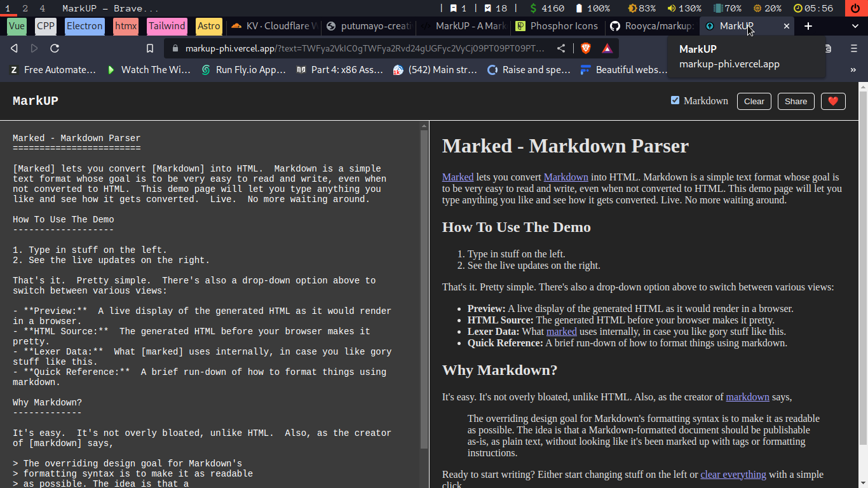Open the Phosphor Icons tab
Viewport: 868px width, 488px height.
(557, 26)
